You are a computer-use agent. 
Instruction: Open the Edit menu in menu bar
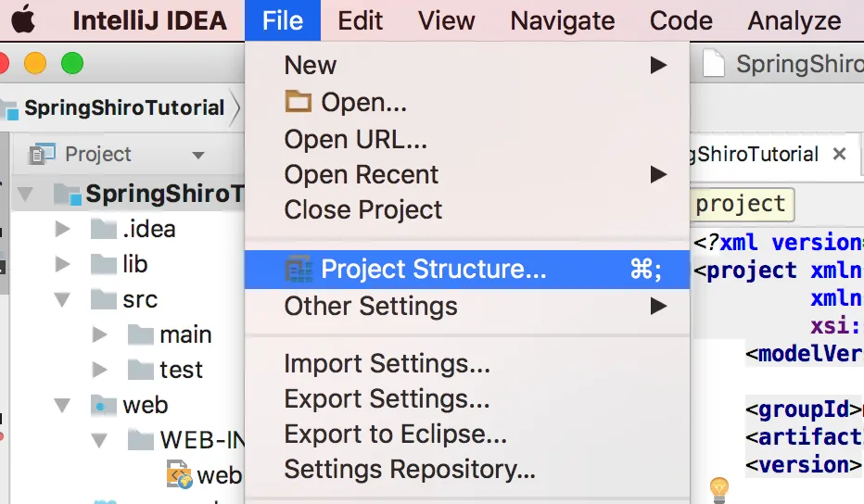coord(360,20)
